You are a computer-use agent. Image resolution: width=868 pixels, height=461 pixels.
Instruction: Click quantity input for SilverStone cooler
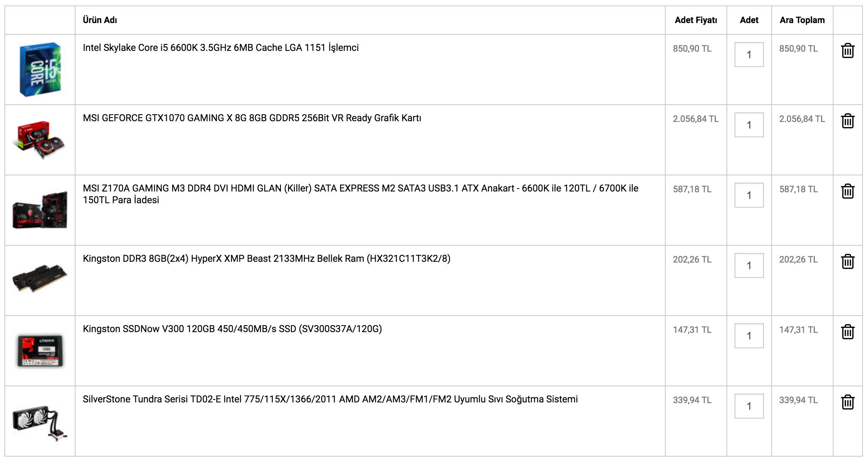click(x=749, y=406)
